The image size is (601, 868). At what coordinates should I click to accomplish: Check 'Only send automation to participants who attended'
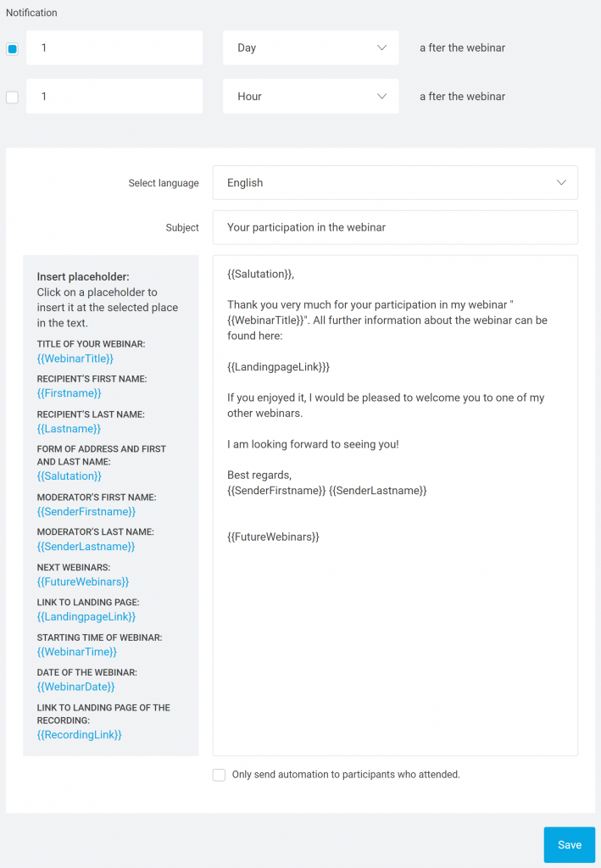point(220,775)
